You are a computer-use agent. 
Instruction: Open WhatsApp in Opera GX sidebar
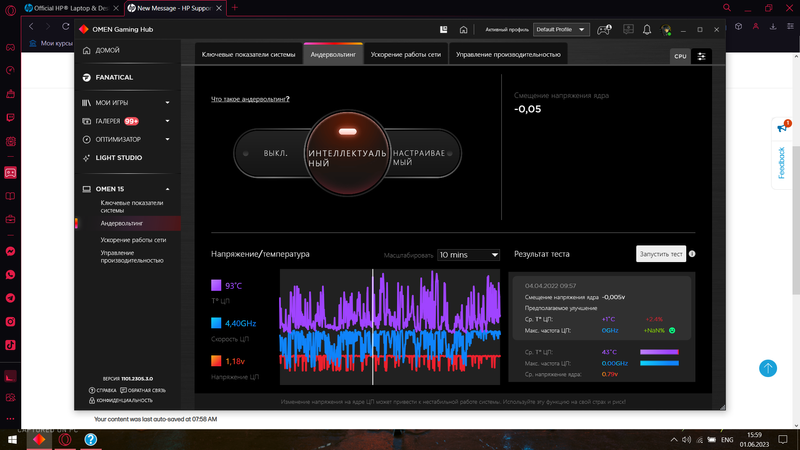point(10,274)
